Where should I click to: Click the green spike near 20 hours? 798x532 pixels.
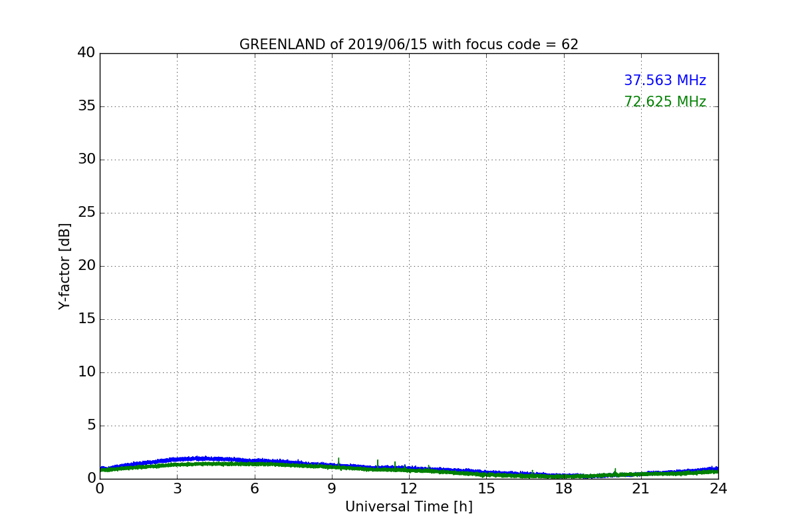point(615,471)
